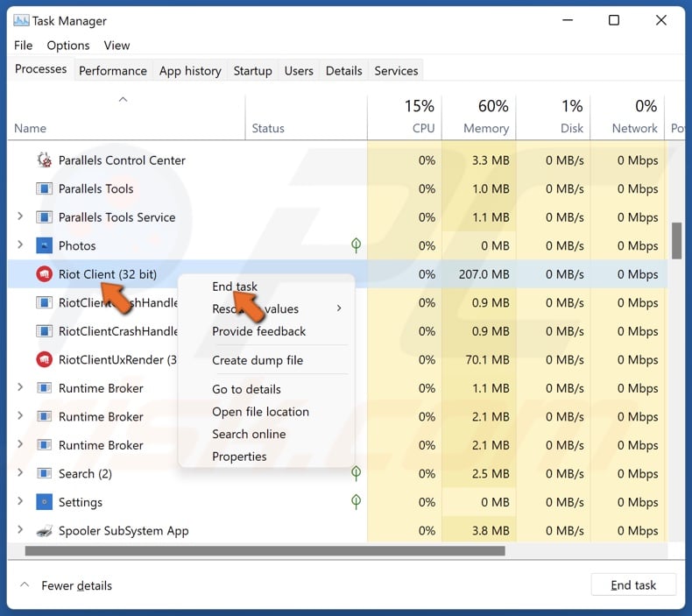Click the suspended leaf icon on Photos row
Viewport: 692px width, 616px height.
point(356,245)
